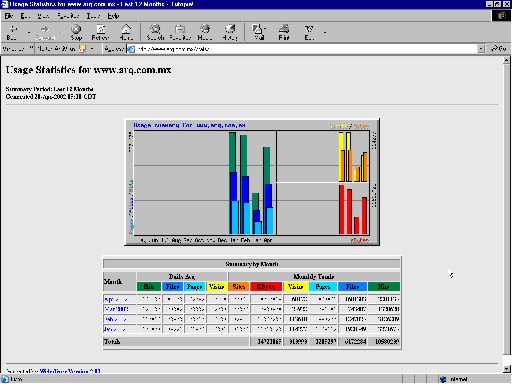
Task: Click the green Hits column header under Daily Avg
Action: [149, 286]
